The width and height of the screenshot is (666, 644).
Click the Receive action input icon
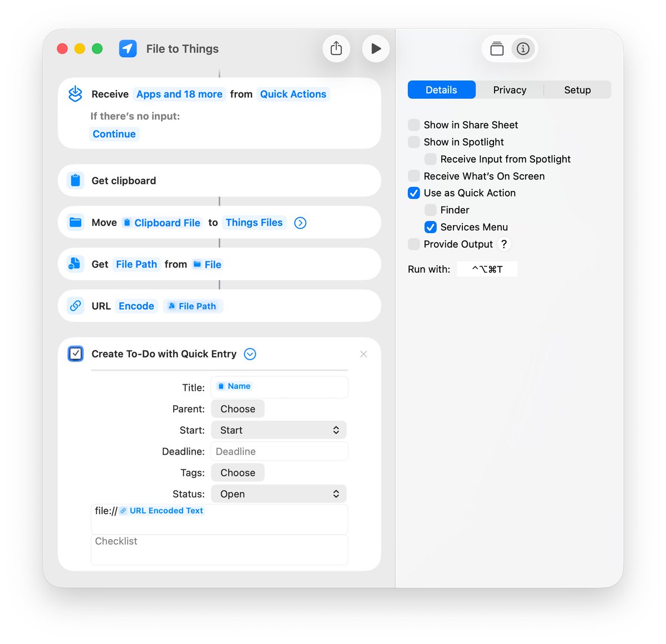tap(75, 94)
